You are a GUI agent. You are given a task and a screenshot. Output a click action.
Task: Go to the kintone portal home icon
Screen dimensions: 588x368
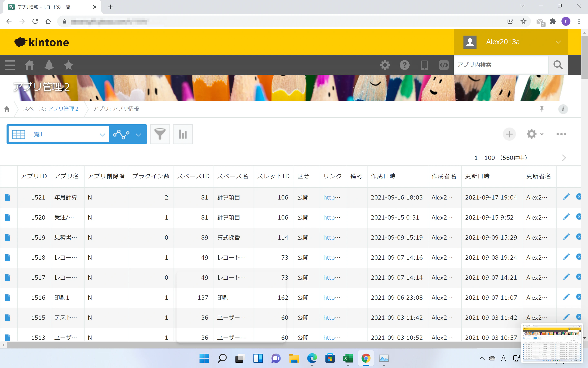point(29,65)
